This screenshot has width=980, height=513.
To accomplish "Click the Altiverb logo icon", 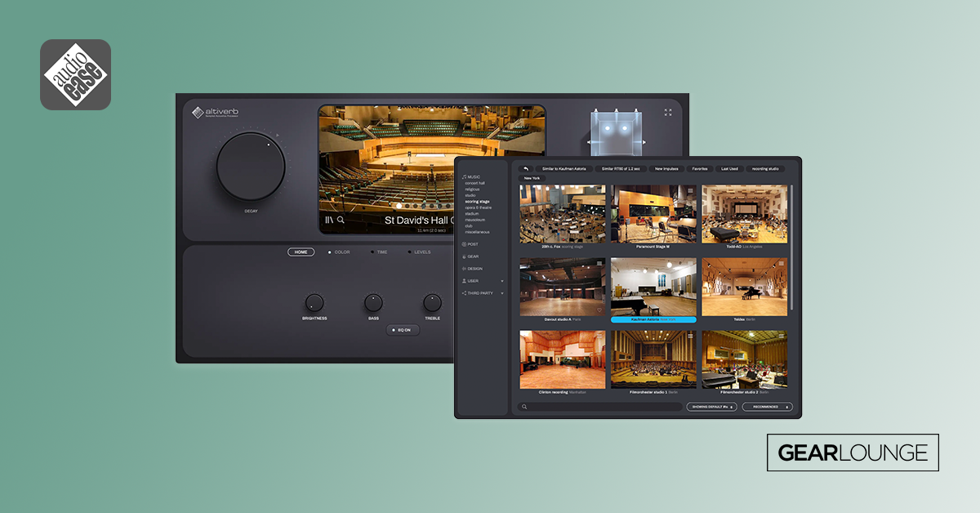I will click(199, 113).
